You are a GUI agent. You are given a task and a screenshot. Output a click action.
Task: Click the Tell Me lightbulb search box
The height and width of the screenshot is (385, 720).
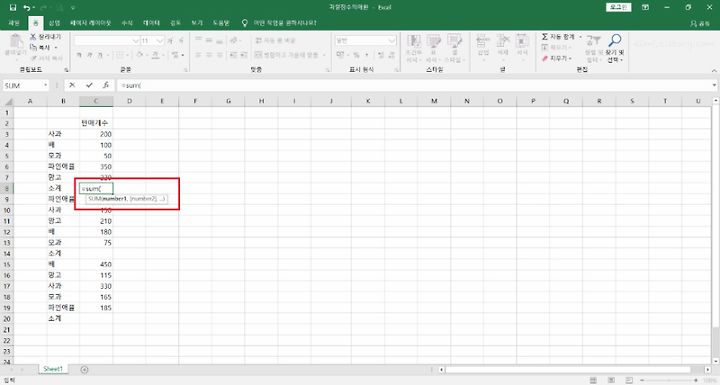click(x=280, y=23)
